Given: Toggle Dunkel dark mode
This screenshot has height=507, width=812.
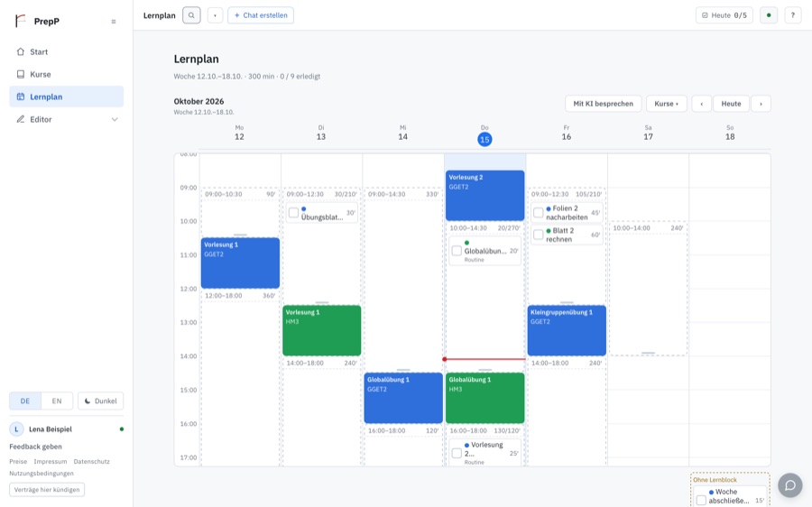Looking at the screenshot, I should 100,401.
